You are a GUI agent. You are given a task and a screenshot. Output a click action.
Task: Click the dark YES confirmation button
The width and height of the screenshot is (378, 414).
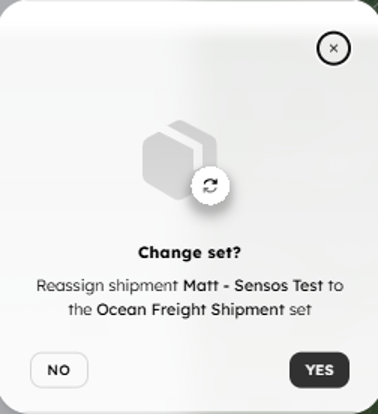pyautogui.click(x=319, y=370)
